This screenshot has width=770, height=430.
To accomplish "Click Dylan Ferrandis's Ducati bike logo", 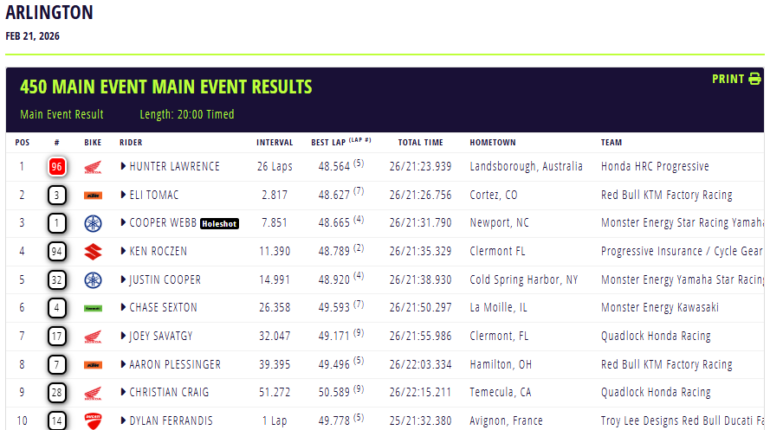I will pos(92,421).
